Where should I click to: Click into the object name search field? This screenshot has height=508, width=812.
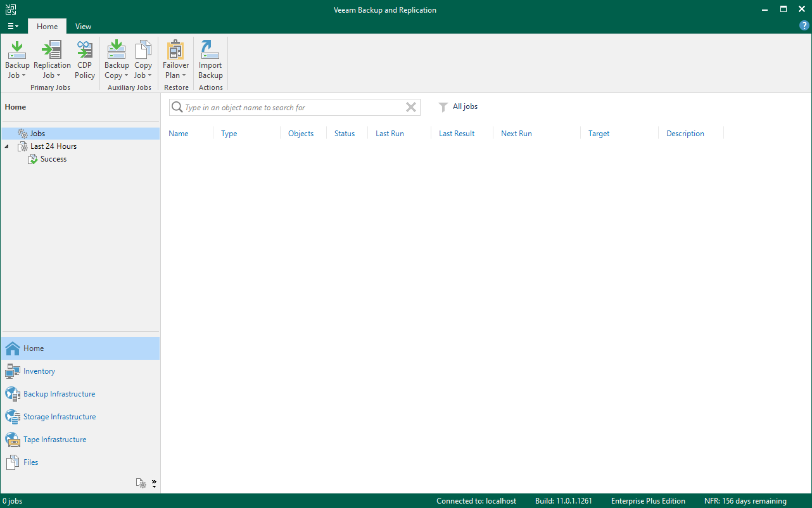click(291, 108)
